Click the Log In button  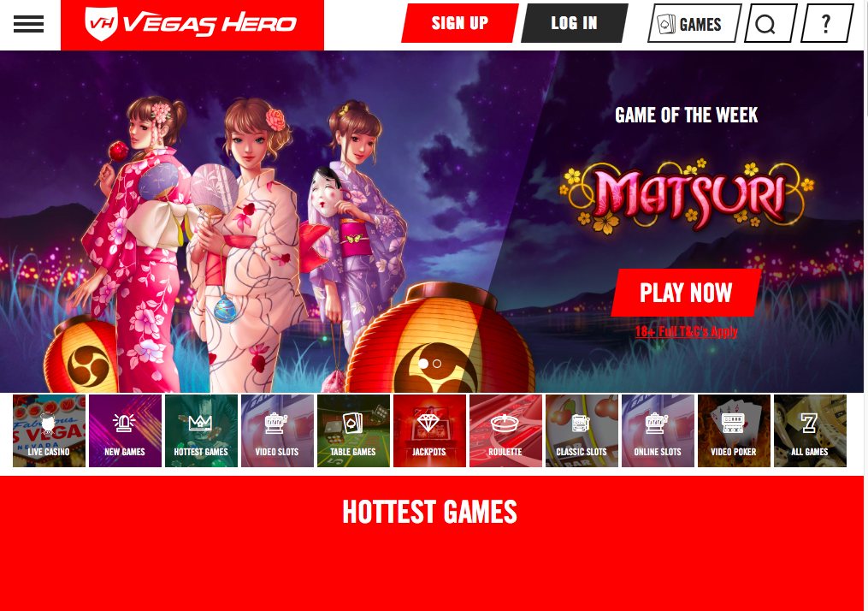pos(575,23)
